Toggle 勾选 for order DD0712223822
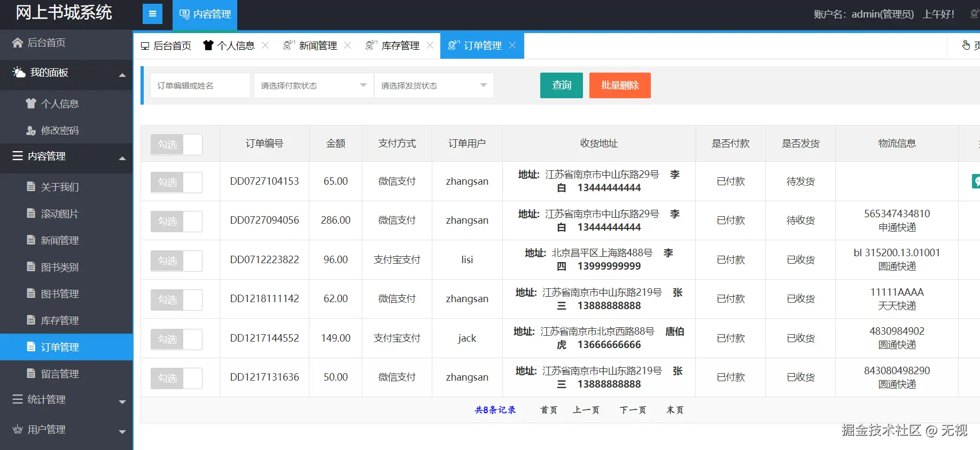Screen dimensions: 980x450 coord(176,260)
